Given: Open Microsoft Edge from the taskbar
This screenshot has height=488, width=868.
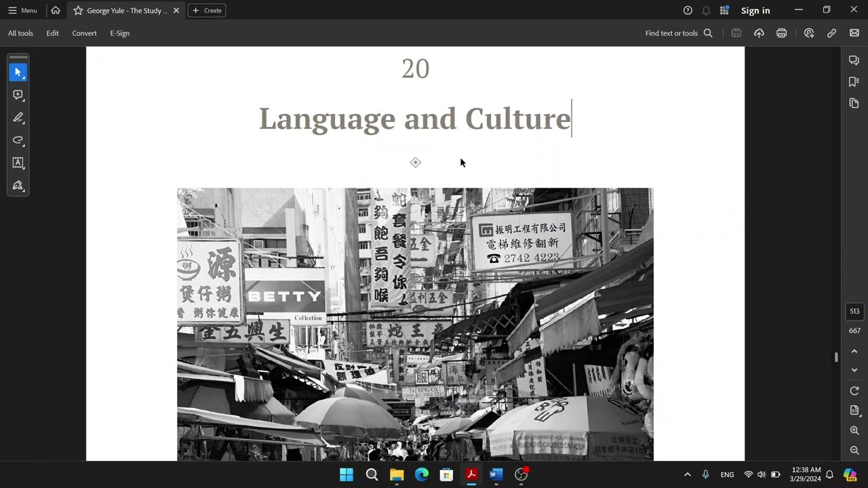Looking at the screenshot, I should pos(422,474).
